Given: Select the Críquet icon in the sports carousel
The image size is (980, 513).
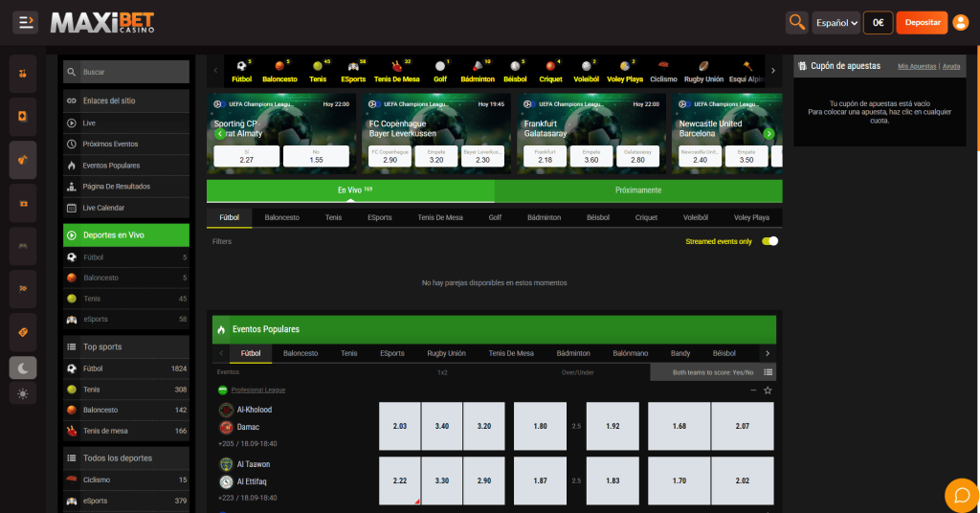Looking at the screenshot, I should click(x=551, y=71).
